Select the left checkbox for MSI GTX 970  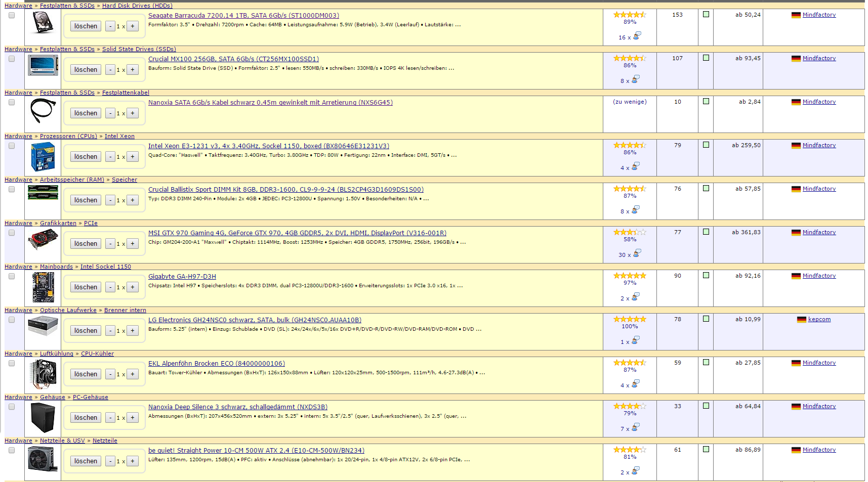tap(12, 233)
